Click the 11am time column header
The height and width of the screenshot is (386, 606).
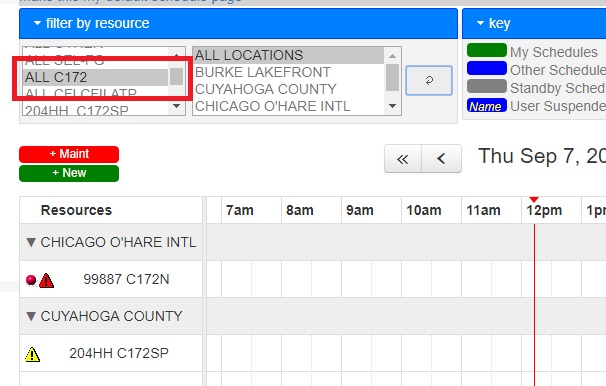(483, 211)
